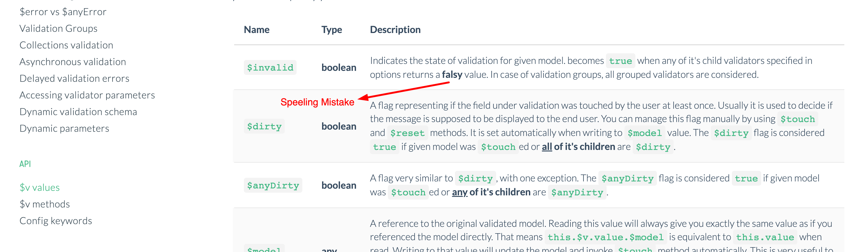This screenshot has width=868, height=252.
Task: Click the Speeling Mistake annotation
Action: pyautogui.click(x=317, y=101)
